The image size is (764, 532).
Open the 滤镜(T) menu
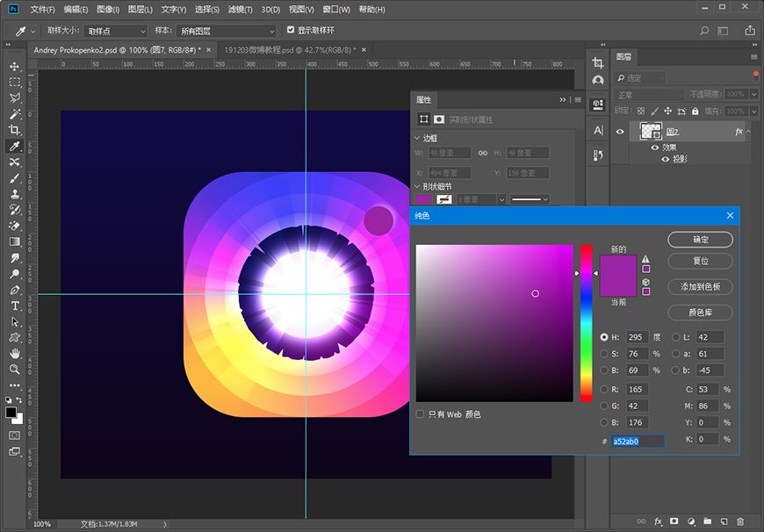pos(241,10)
